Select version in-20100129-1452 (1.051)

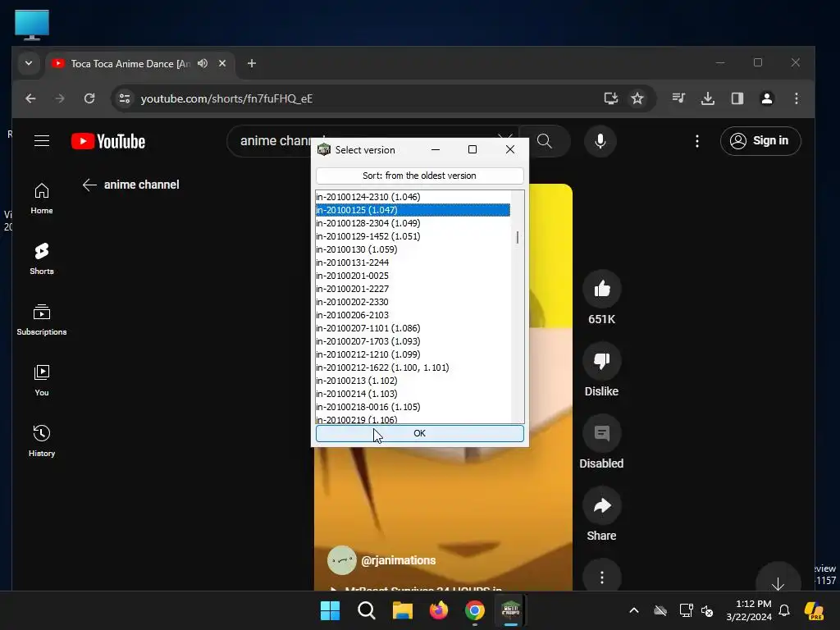[413, 236]
